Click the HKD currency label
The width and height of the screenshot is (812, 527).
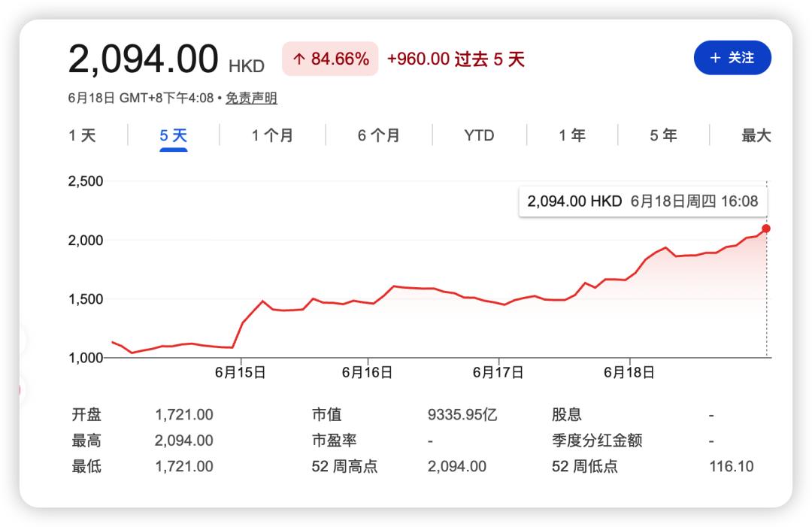(x=247, y=66)
